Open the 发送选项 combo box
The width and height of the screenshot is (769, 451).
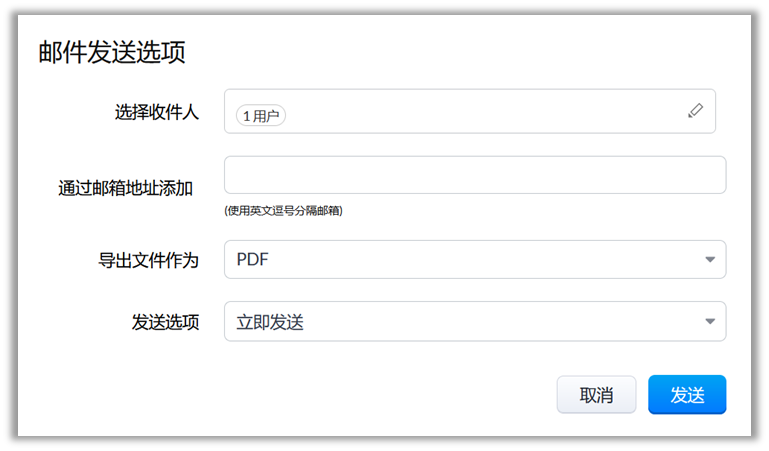pyautogui.click(x=474, y=322)
